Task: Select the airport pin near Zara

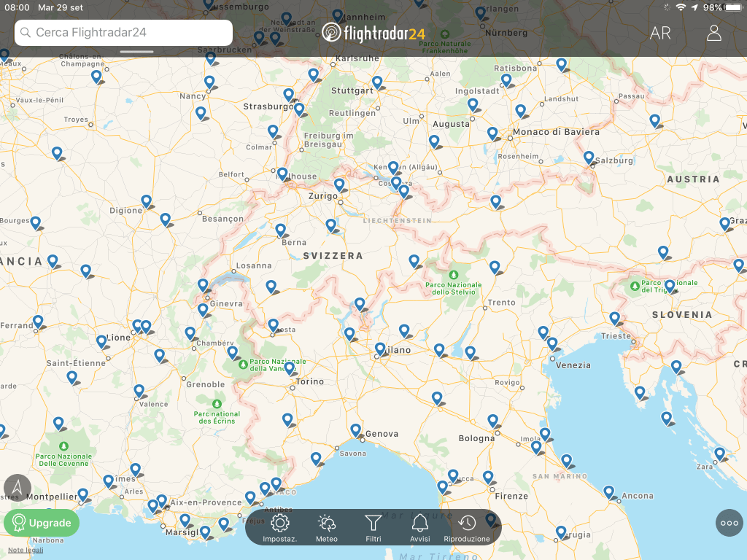Action: [x=720, y=454]
